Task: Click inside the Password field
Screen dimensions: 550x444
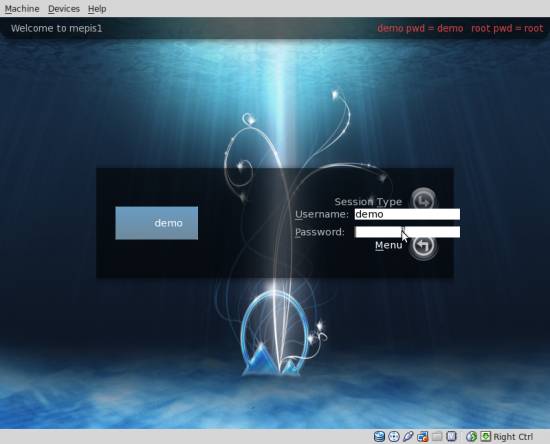Action: pyautogui.click(x=407, y=232)
